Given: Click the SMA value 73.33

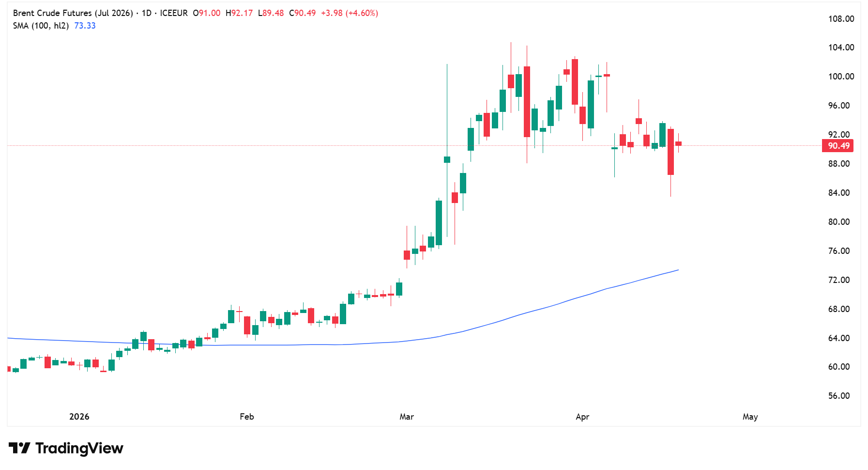Looking at the screenshot, I should (85, 26).
